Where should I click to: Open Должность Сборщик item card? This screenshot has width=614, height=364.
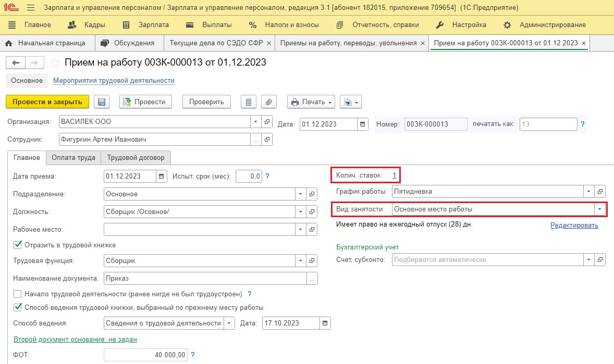click(312, 212)
